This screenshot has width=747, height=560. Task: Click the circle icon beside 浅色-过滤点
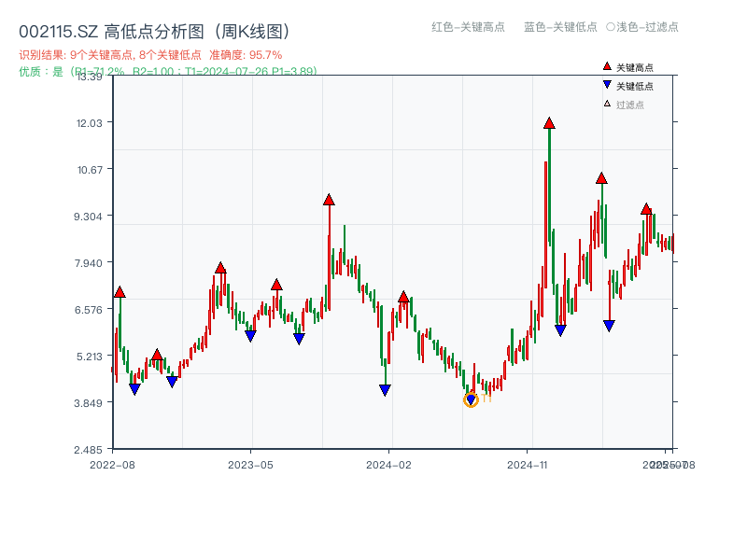point(612,28)
